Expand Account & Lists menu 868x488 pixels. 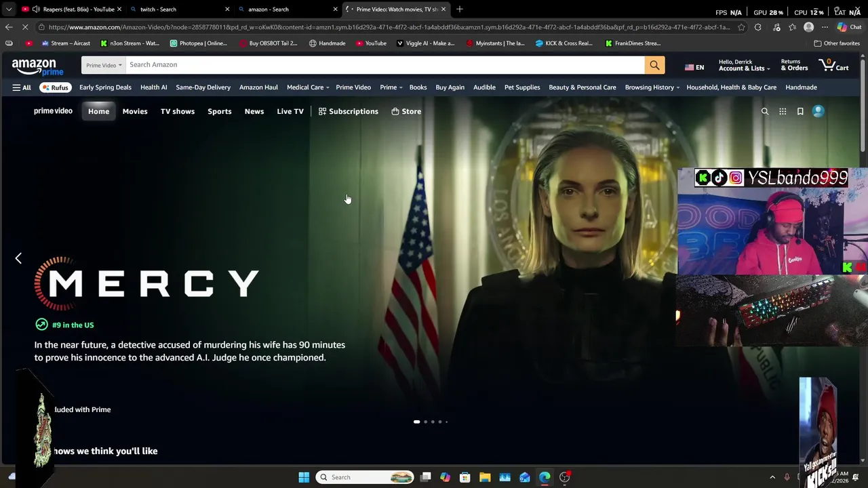click(744, 65)
